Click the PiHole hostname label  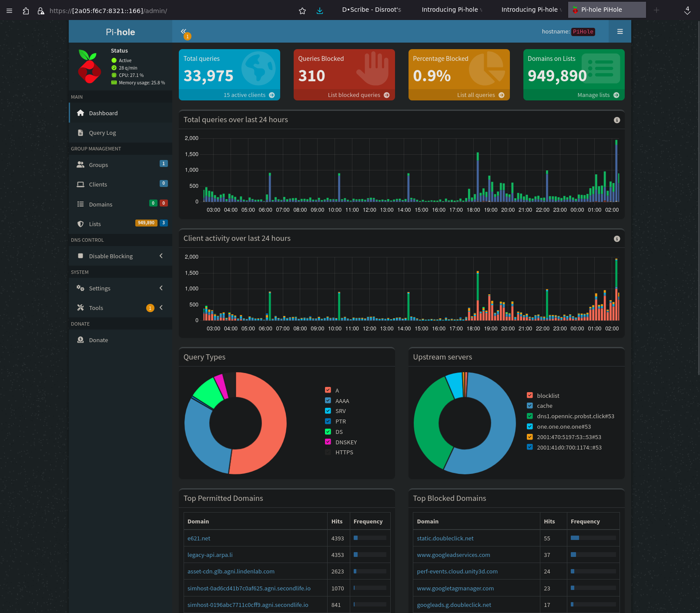[x=583, y=32]
